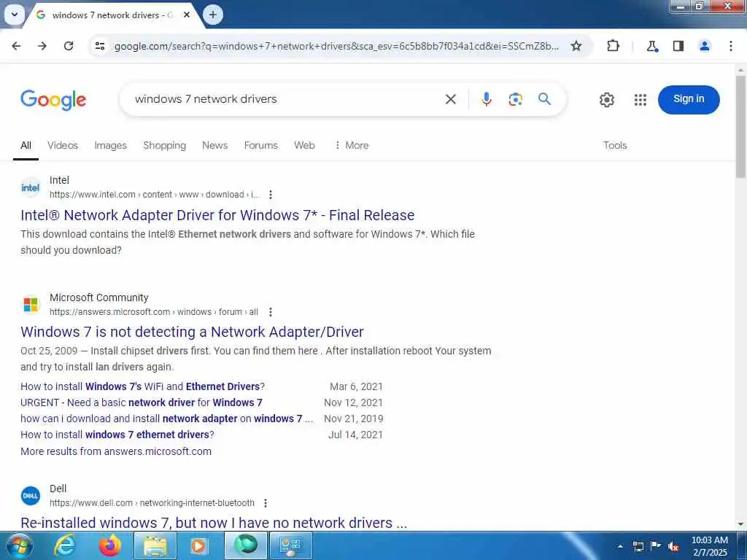Open URGENT basic network driver link
This screenshot has width=747, height=560.
pyautogui.click(x=142, y=402)
